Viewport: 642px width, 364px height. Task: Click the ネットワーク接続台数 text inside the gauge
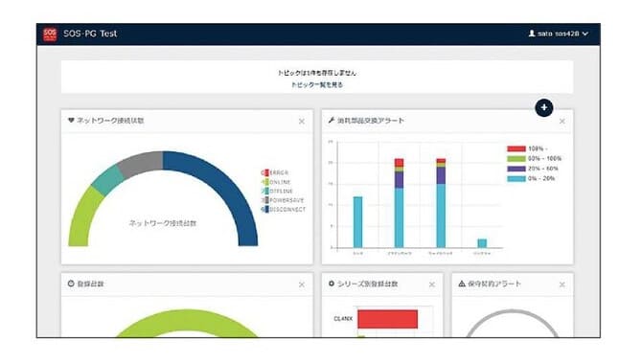(x=163, y=223)
